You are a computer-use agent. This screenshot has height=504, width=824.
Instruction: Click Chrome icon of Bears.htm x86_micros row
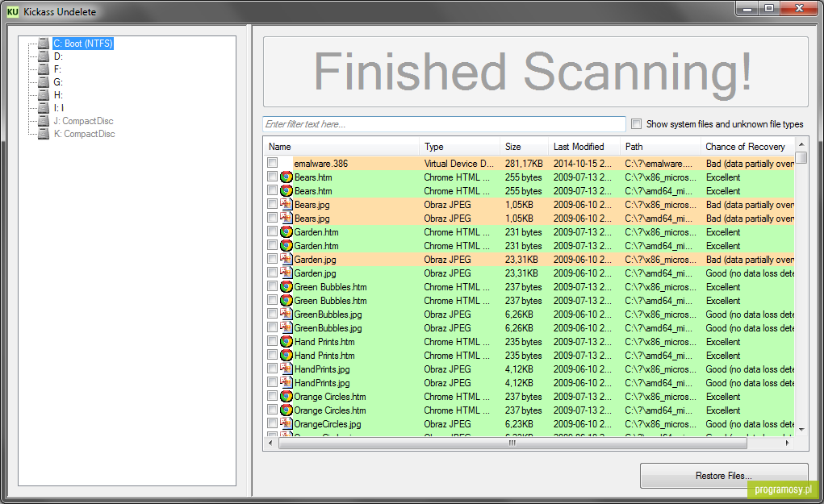click(x=287, y=177)
